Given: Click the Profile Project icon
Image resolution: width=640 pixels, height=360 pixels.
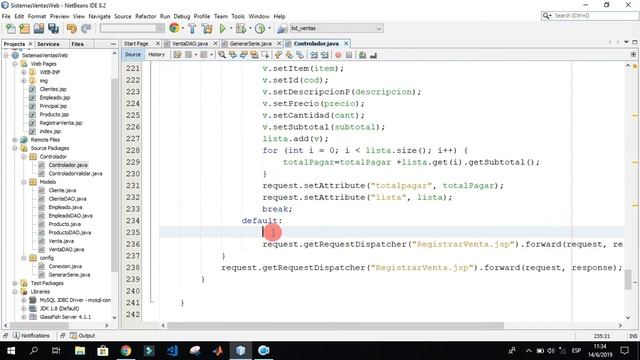Looking at the screenshot, I should 260,29.
